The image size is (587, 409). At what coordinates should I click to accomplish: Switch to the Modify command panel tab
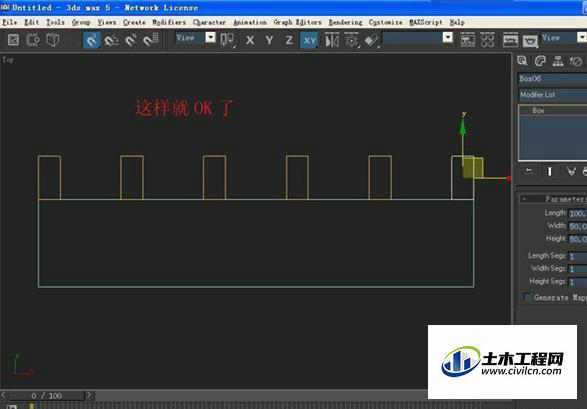click(540, 61)
